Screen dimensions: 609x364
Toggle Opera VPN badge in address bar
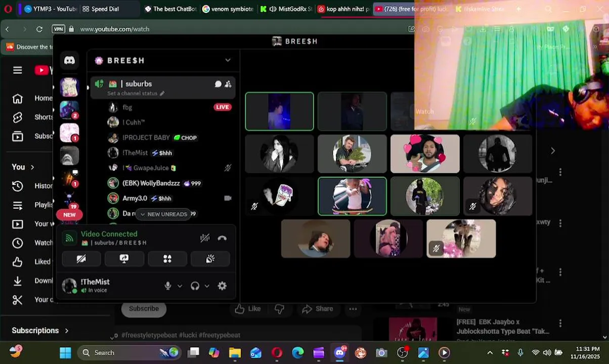59,29
